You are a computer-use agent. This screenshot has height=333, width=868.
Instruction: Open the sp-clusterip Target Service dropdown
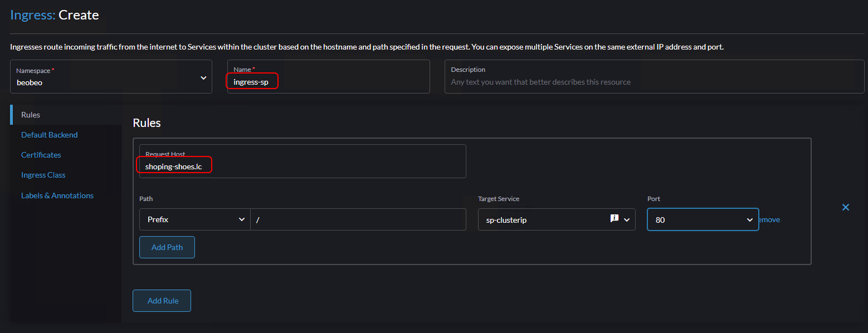(627, 220)
